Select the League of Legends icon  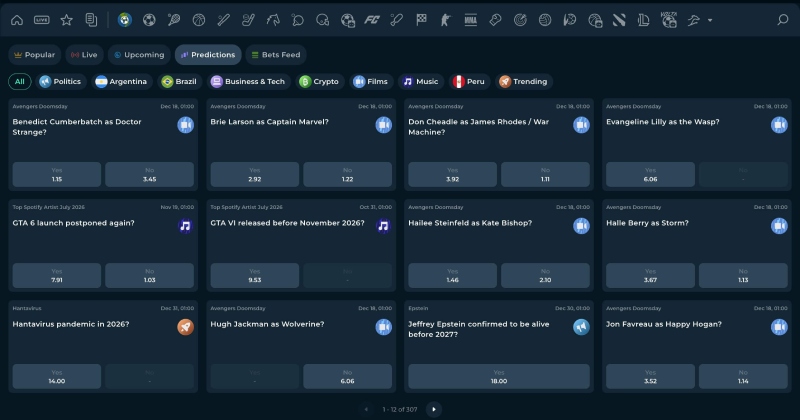tap(644, 20)
